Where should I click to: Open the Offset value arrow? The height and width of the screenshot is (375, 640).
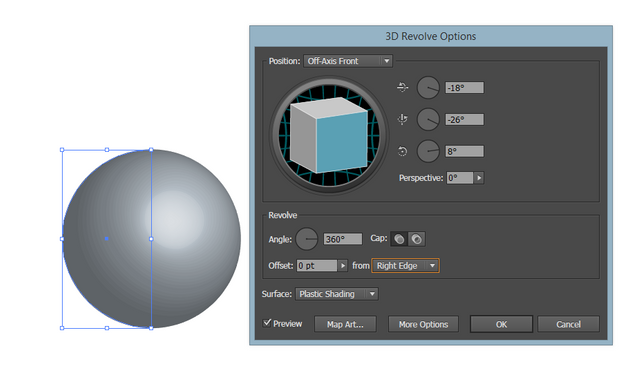point(342,266)
